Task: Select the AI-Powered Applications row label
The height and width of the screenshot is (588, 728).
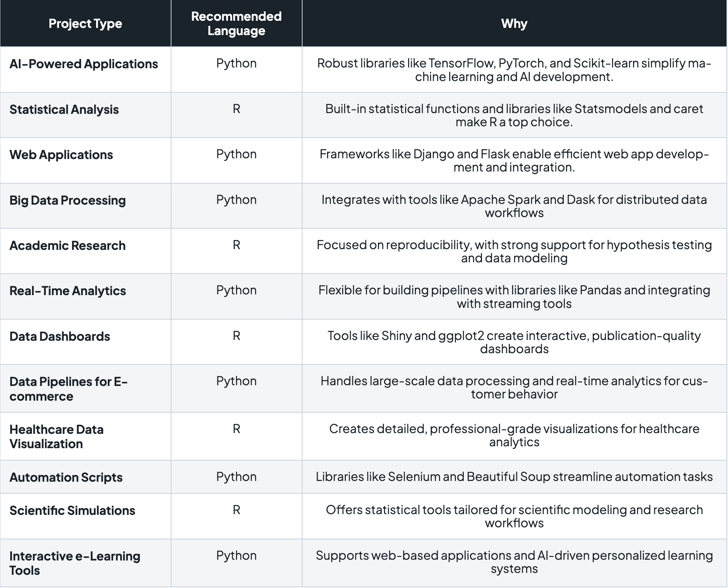Action: [x=84, y=64]
